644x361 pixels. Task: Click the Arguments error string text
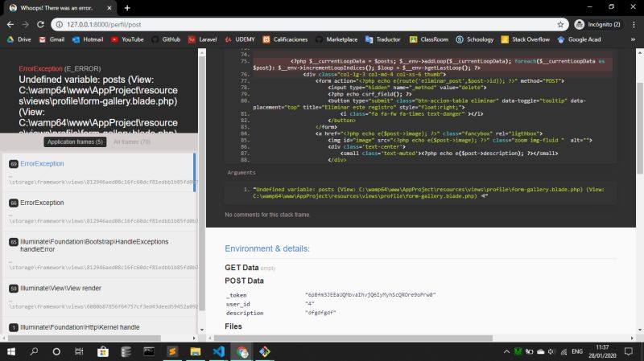click(428, 193)
